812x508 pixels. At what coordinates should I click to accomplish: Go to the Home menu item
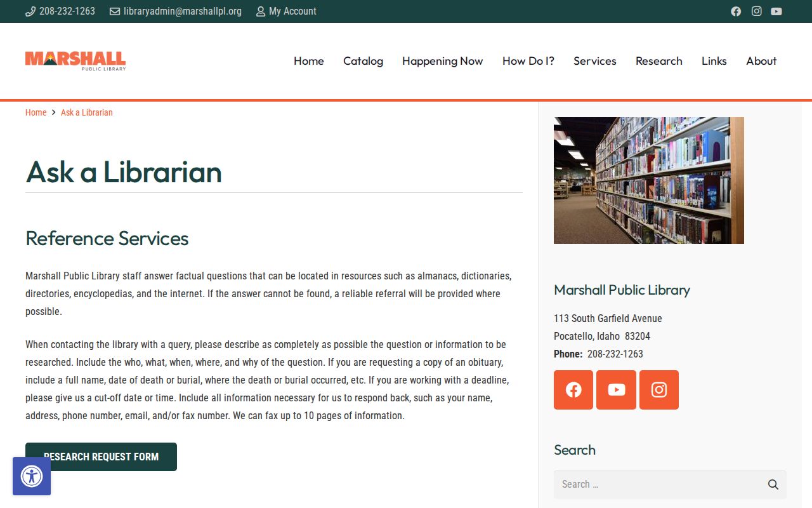coord(309,61)
